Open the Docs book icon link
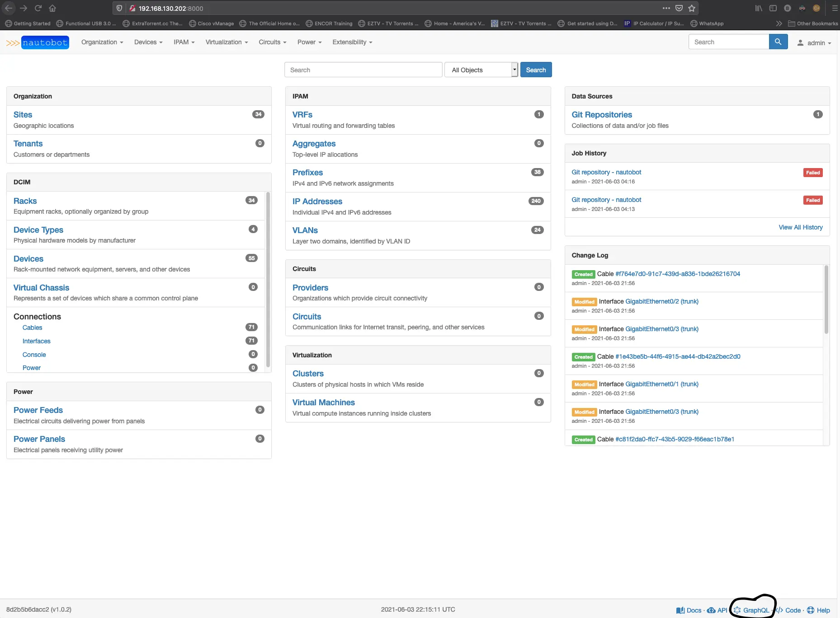Viewport: 840px width, 618px height. click(689, 610)
